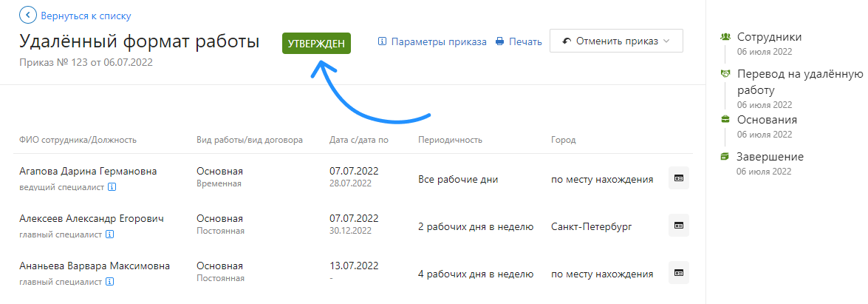Click the УТВЕРЖДЕН status badge
Screen dimensions: 868x304
click(x=316, y=43)
